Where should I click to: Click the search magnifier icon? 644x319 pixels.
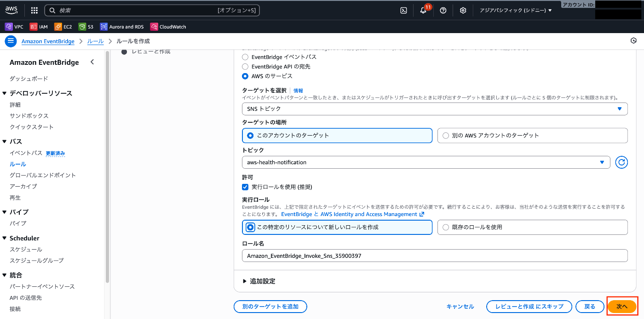point(52,10)
